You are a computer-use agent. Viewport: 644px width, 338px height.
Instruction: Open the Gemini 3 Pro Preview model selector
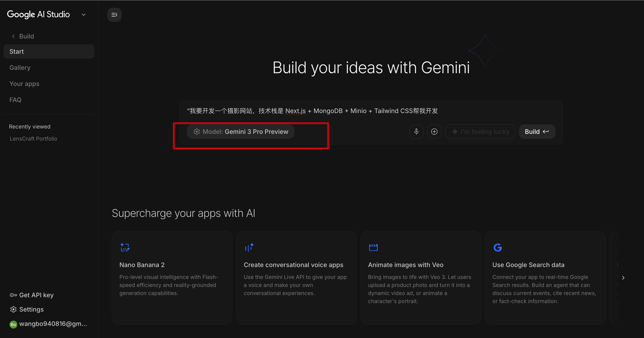click(x=241, y=132)
